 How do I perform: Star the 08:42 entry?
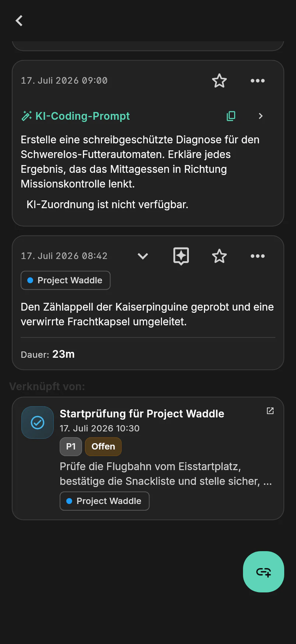tap(219, 256)
